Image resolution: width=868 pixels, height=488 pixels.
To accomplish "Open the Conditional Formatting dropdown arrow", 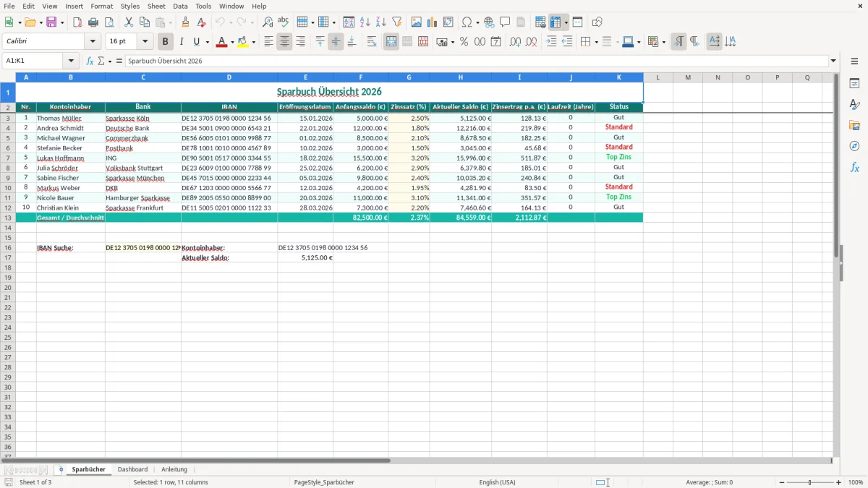I will [x=663, y=42].
